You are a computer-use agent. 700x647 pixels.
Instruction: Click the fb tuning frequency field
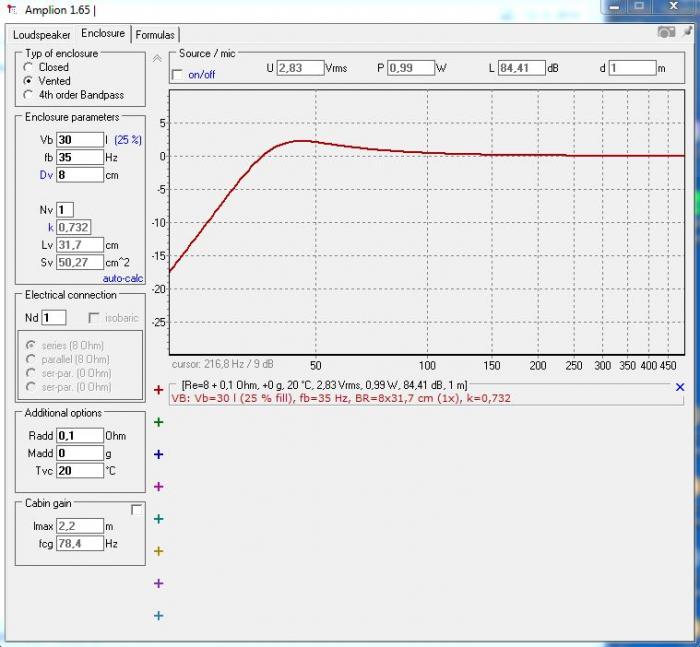[80, 157]
